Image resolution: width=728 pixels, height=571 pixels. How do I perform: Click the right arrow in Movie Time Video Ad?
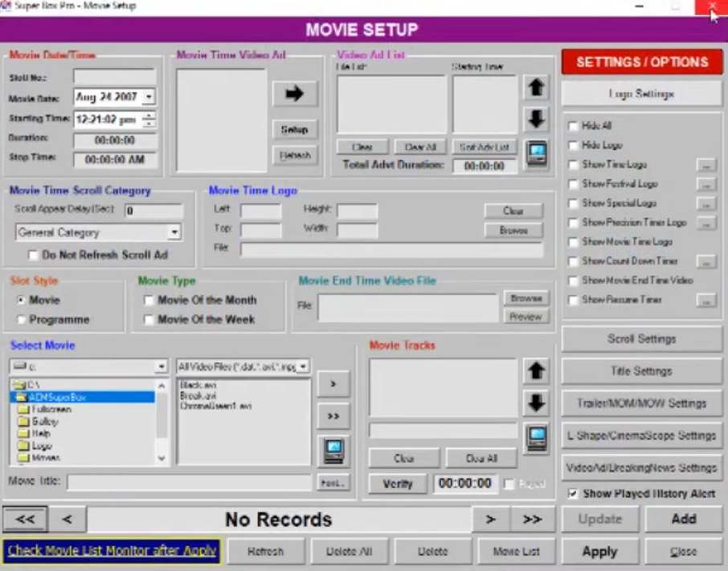pos(294,93)
